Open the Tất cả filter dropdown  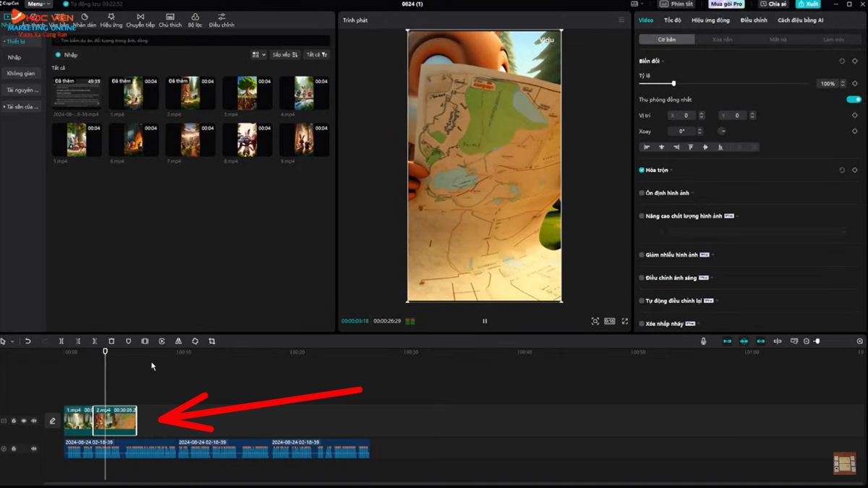click(316, 54)
